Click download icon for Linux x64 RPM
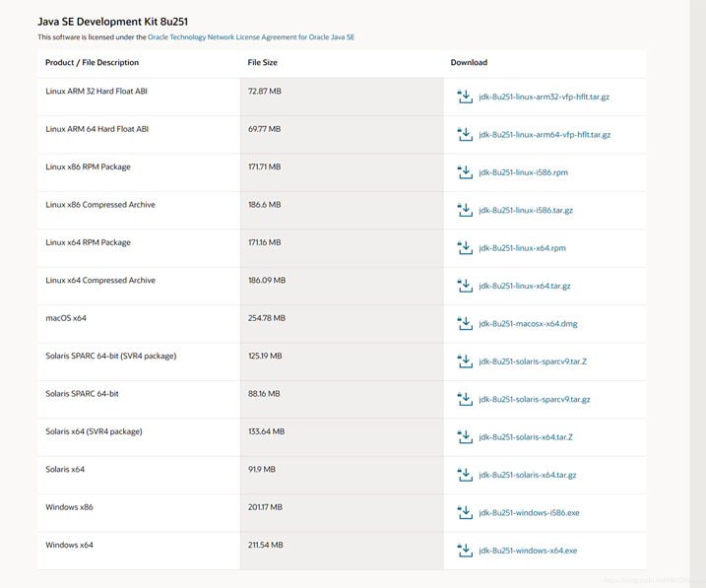 pyautogui.click(x=465, y=248)
